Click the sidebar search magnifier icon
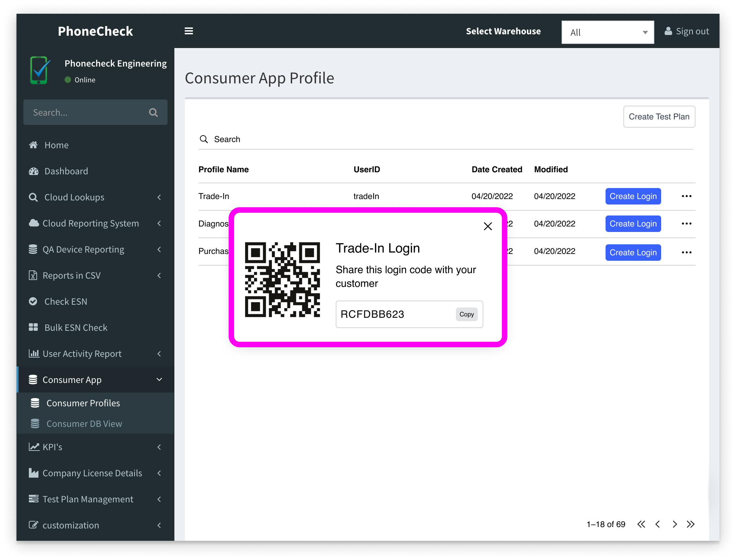Image resolution: width=736 pixels, height=560 pixels. tap(153, 113)
